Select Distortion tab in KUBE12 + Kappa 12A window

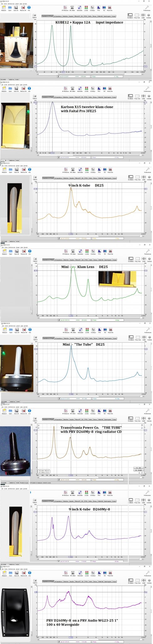[x=65, y=16]
